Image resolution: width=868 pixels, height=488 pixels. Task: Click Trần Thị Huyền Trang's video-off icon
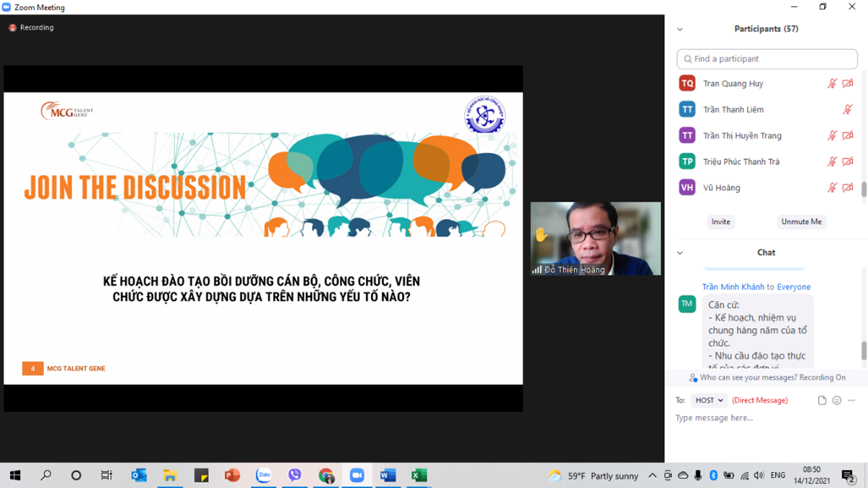[848, 135]
